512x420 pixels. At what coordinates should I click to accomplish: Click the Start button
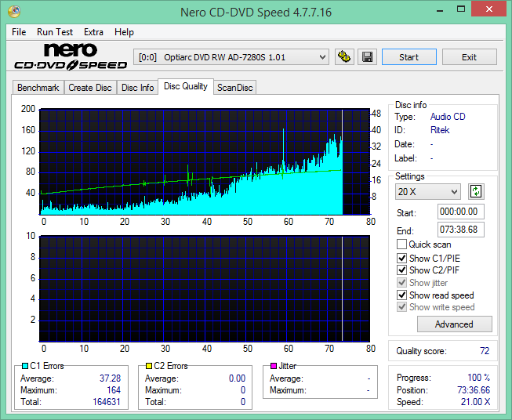[x=409, y=57]
